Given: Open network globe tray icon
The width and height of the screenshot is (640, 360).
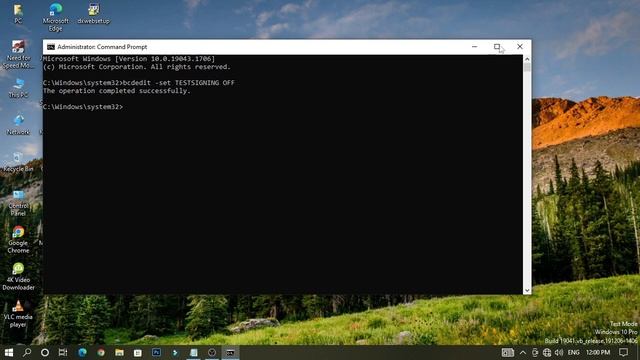Looking at the screenshot, I should [x=547, y=352].
